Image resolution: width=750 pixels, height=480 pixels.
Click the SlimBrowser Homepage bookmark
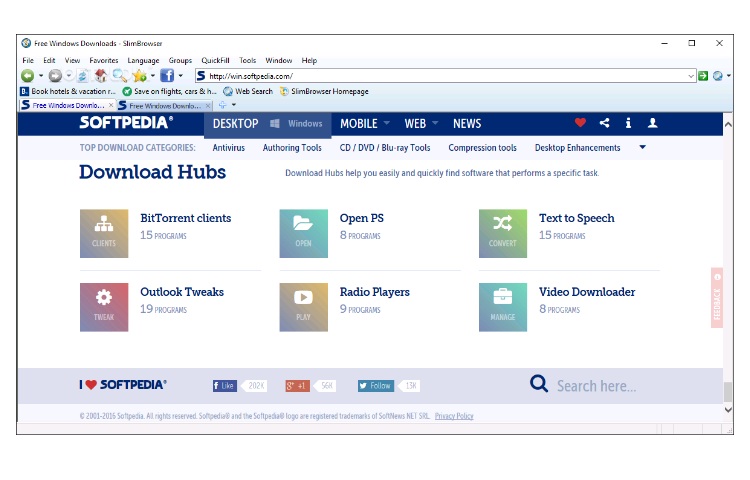click(324, 91)
